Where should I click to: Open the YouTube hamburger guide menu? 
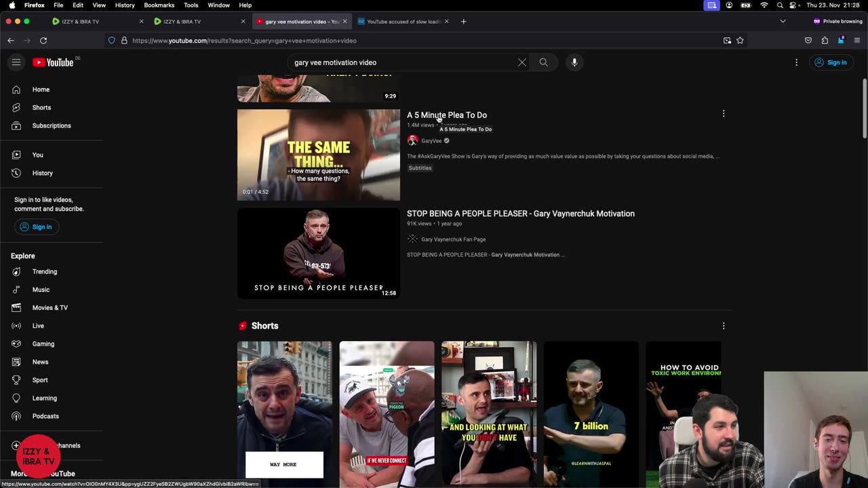[x=16, y=62]
